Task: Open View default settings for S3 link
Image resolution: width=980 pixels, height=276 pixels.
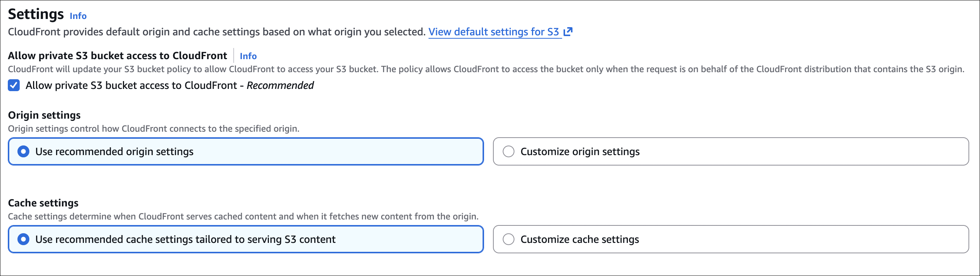Action: point(493,32)
